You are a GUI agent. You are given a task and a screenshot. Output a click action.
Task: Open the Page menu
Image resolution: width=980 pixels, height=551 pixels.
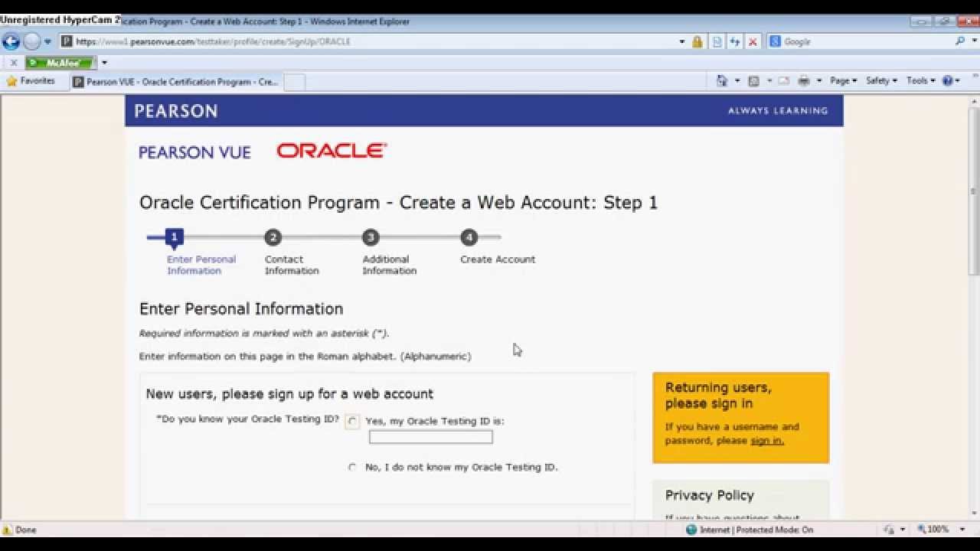pos(844,80)
